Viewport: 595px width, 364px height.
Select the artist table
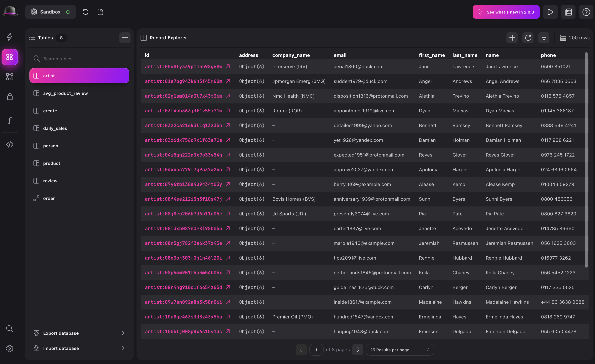click(79, 76)
